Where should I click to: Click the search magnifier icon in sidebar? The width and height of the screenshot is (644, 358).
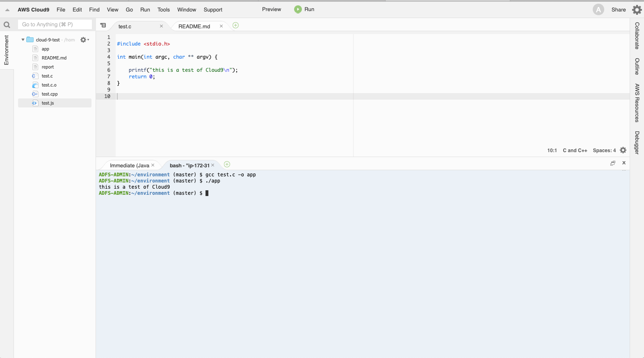(7, 25)
